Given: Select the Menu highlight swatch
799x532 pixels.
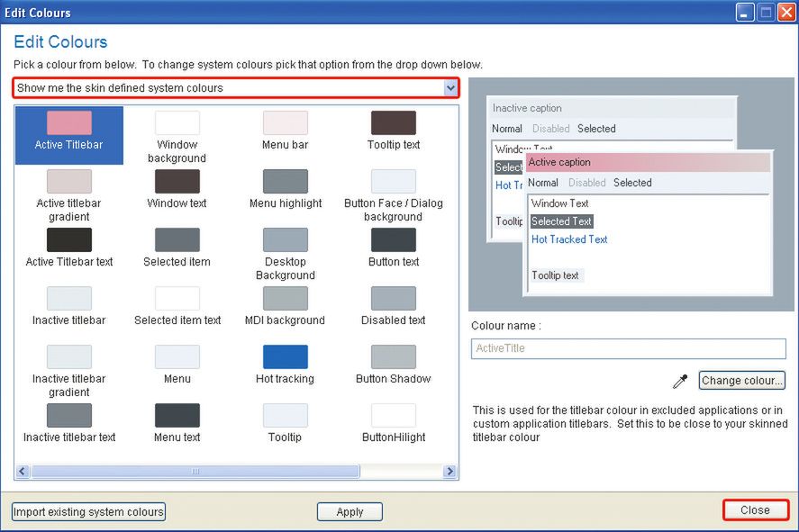Looking at the screenshot, I should coord(285,182).
